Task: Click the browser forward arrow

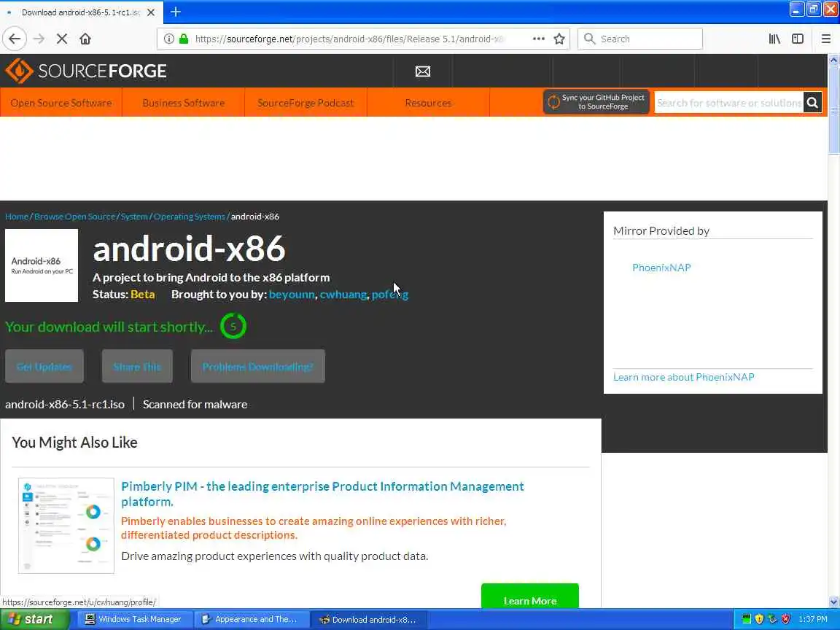Action: (39, 39)
